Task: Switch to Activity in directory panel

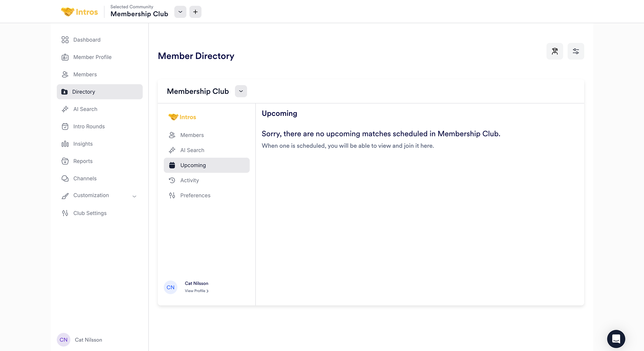Action: [x=189, y=180]
